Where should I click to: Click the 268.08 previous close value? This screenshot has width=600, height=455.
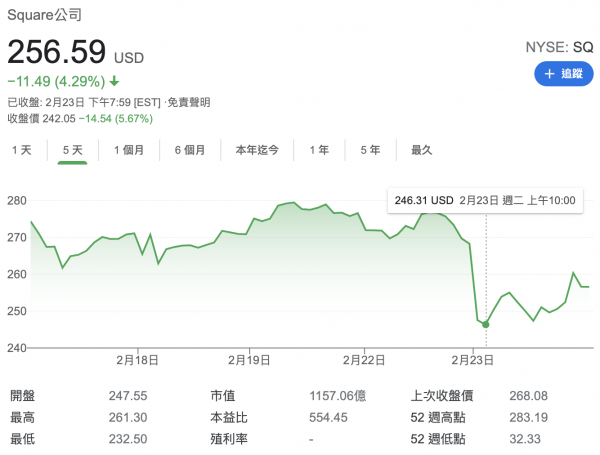[528, 396]
